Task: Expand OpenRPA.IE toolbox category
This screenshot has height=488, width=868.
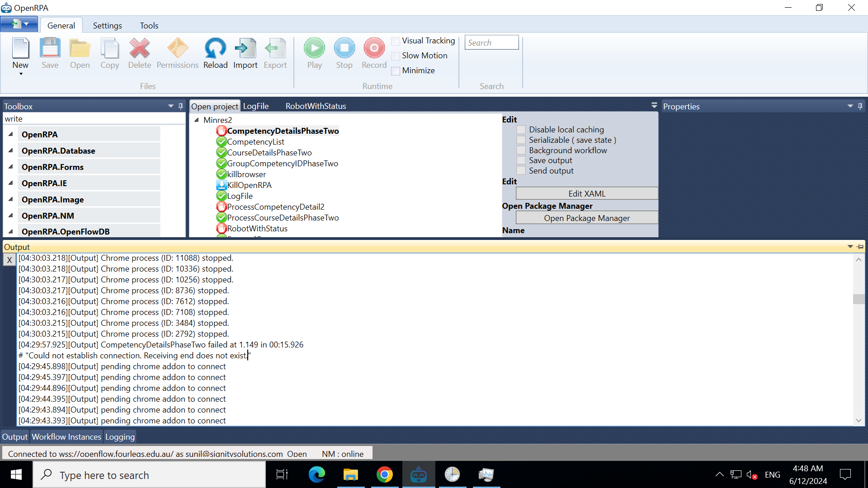Action: tap(10, 183)
